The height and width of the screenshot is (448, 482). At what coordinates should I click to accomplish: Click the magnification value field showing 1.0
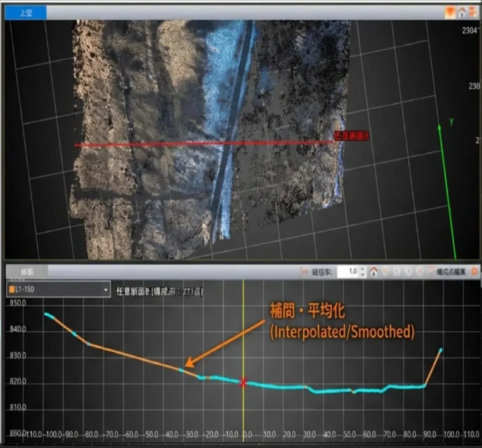tap(347, 272)
